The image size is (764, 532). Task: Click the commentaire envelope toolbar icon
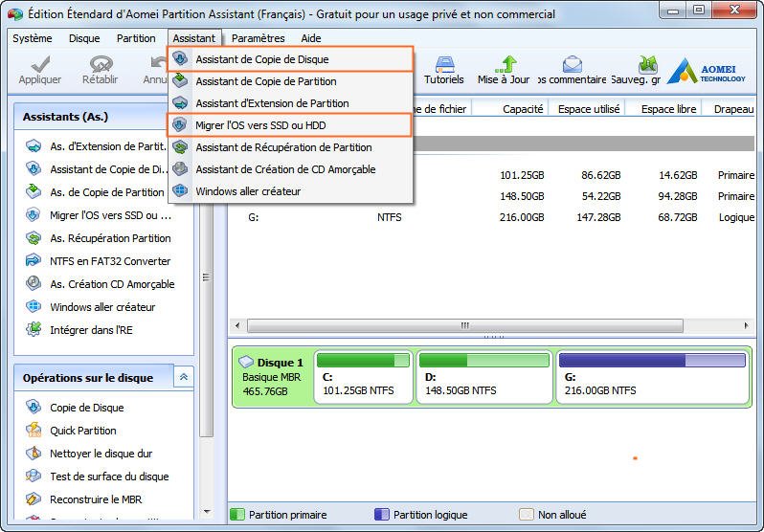point(572,64)
